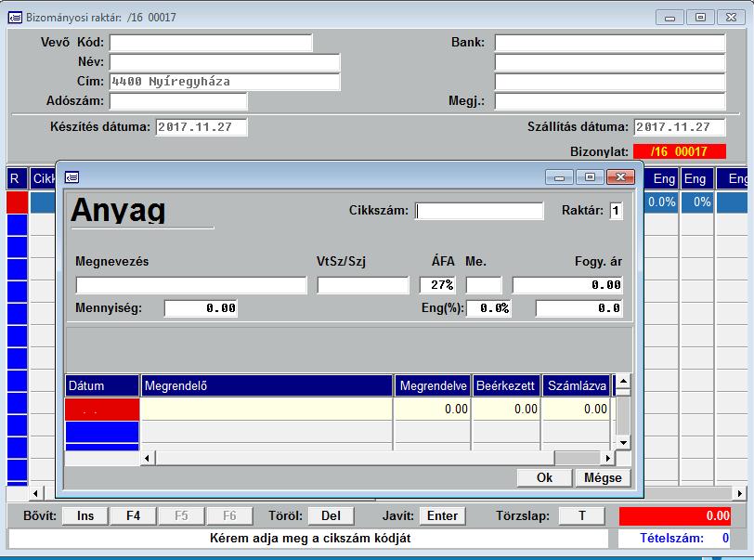Select the red Dátum cell in first row
This screenshot has width=754, height=560.
point(102,409)
